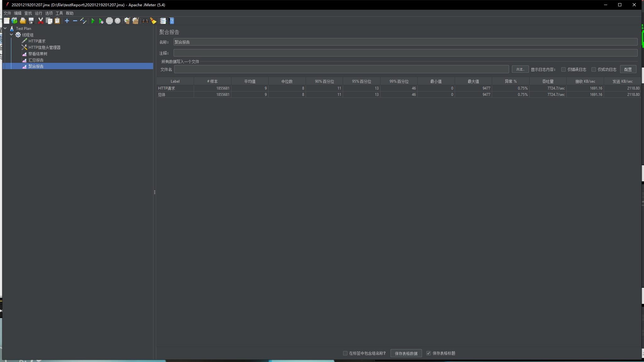
Task: Open the 运行 menu
Action: click(38, 13)
